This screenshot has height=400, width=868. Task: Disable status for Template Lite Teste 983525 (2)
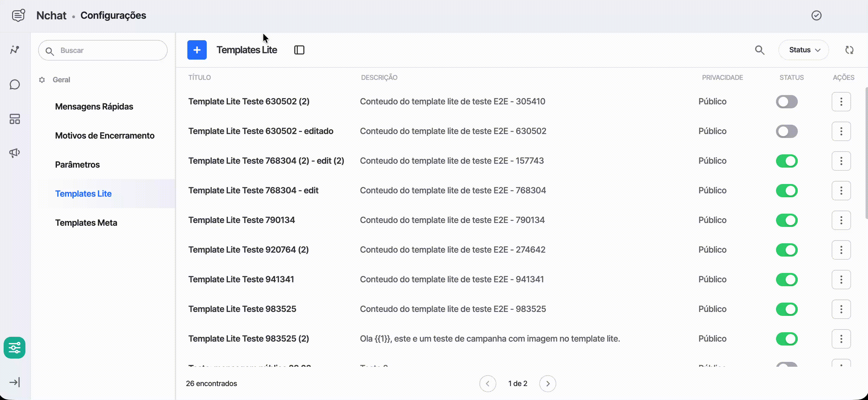click(787, 339)
